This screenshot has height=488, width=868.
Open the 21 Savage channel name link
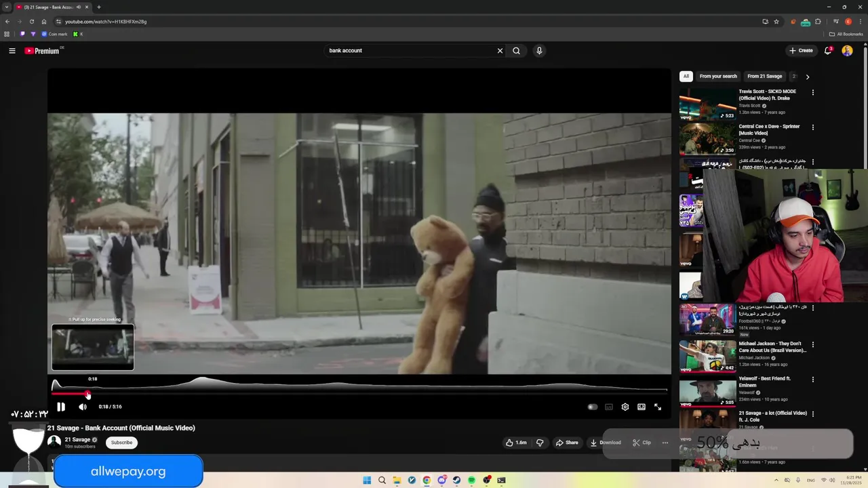click(77, 440)
